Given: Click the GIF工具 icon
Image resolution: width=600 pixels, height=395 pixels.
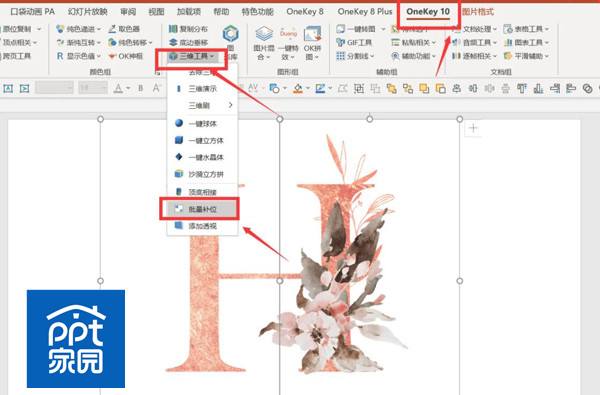Looking at the screenshot, I should click(341, 42).
